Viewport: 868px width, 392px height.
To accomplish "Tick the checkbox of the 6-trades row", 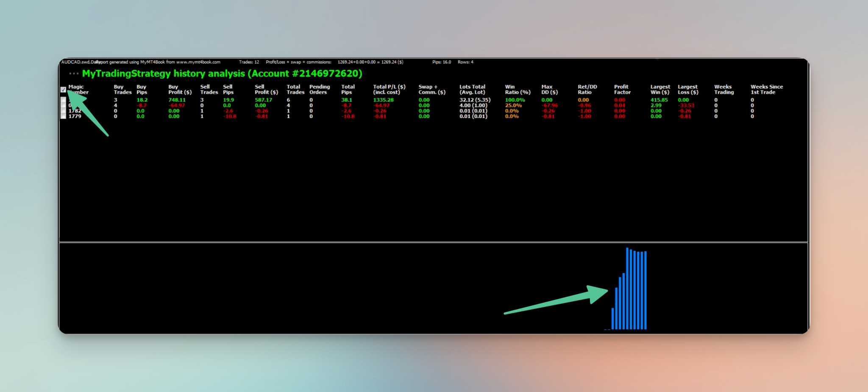I will point(63,100).
